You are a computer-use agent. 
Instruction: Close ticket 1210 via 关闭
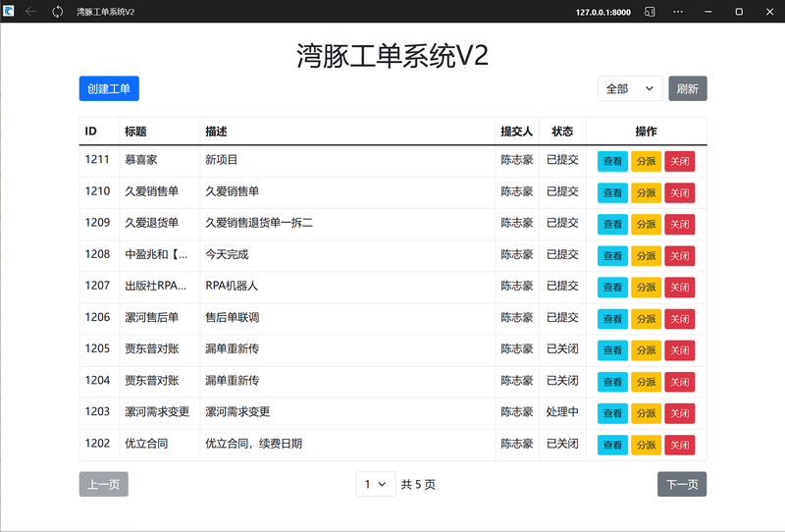tap(679, 192)
